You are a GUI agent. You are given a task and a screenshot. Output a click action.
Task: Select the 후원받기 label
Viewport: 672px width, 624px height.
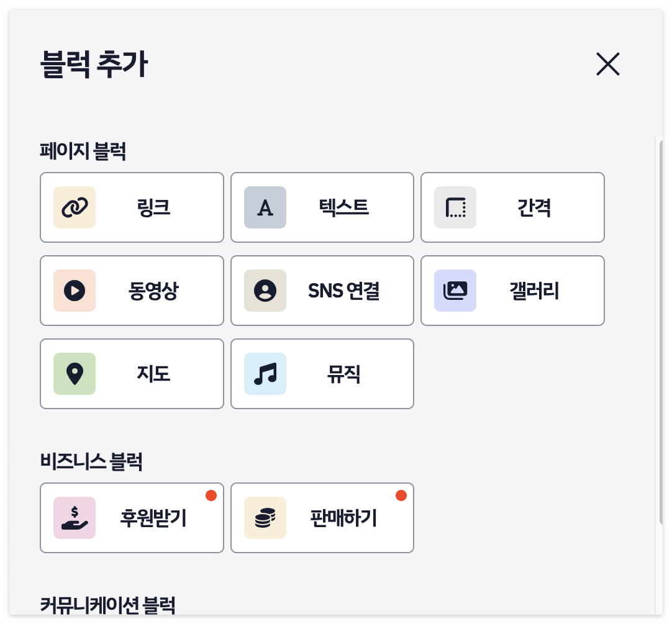click(153, 518)
